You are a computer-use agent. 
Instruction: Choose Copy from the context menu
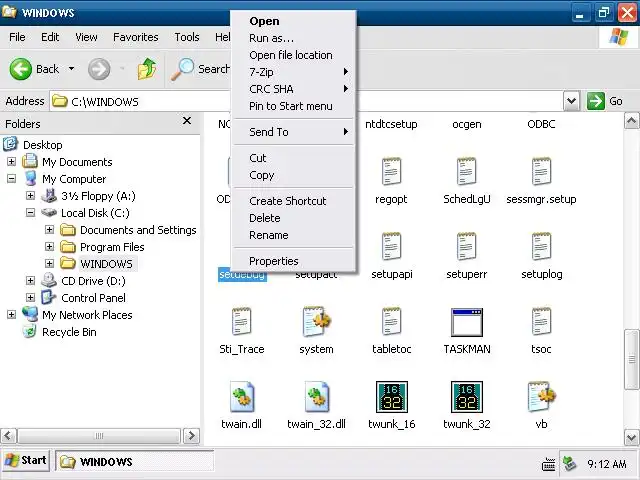[293, 175]
